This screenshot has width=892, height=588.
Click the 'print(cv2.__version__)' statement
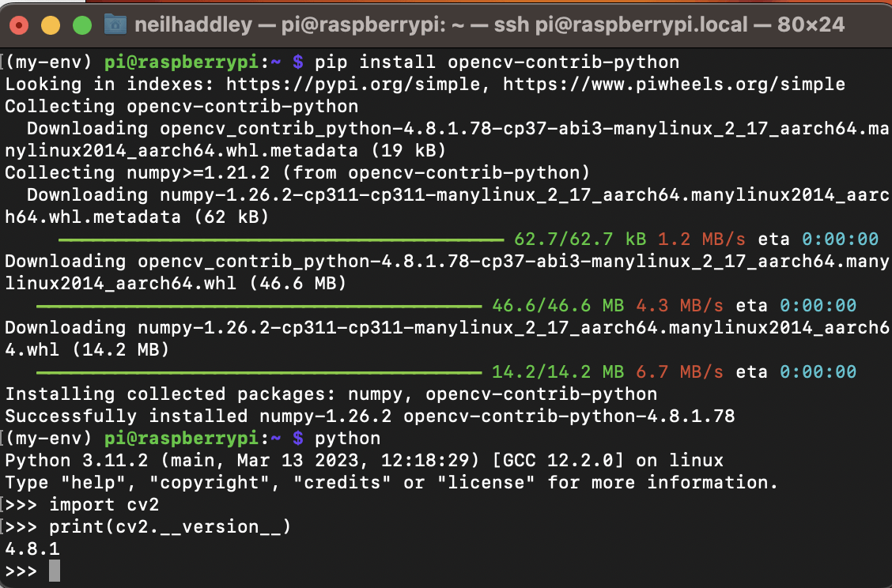click(x=170, y=527)
